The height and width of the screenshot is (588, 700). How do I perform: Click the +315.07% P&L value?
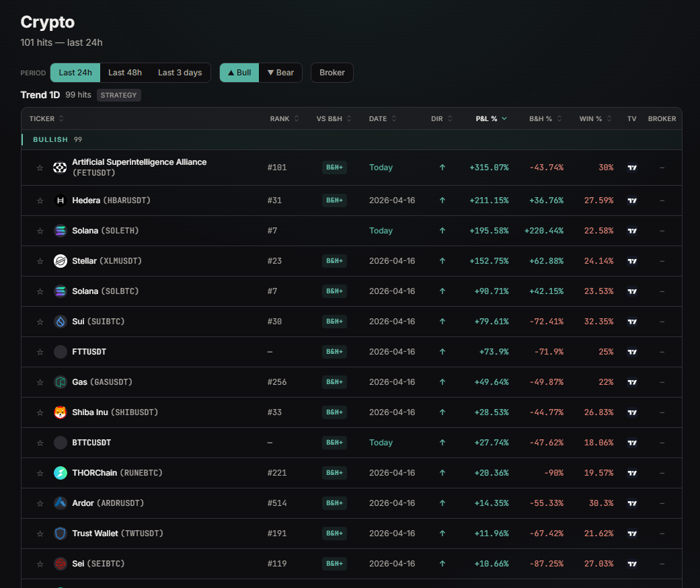pos(489,168)
